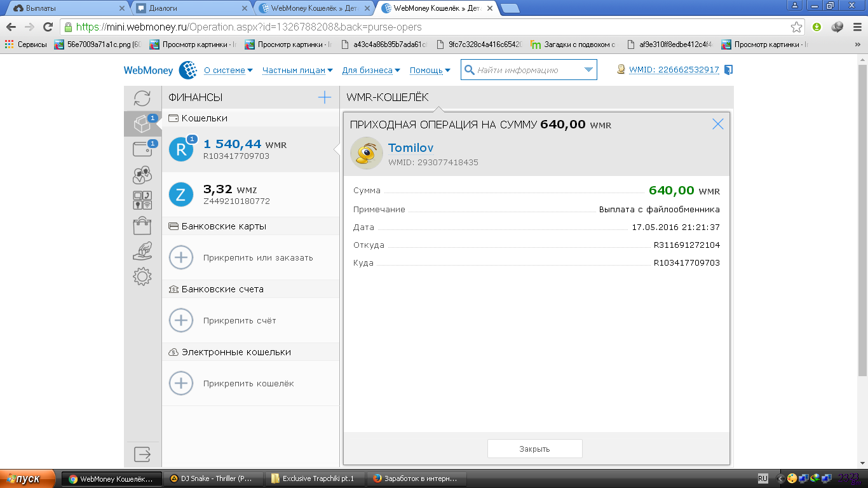Open the phone and wifi services sidebar icon
This screenshot has height=488, width=868.
142,200
